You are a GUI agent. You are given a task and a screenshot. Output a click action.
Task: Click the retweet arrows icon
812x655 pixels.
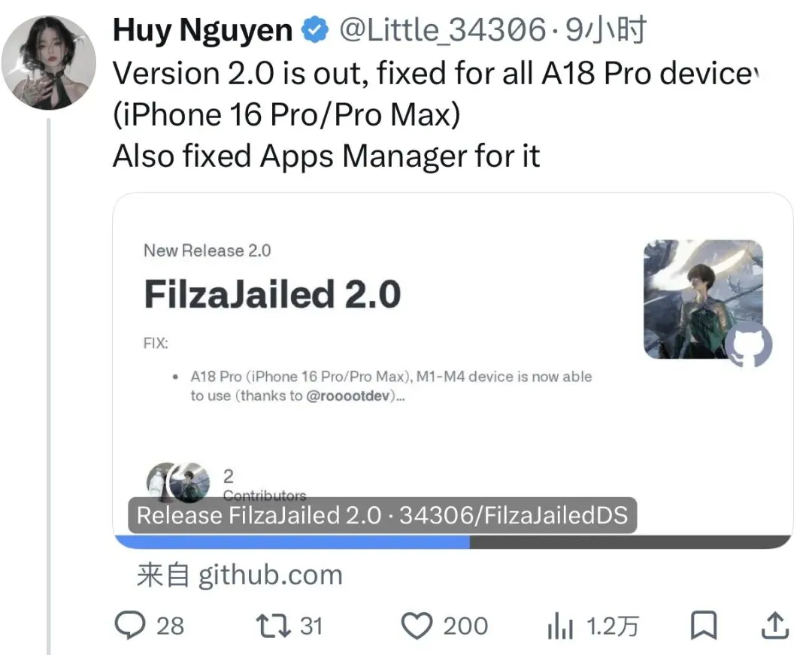(x=274, y=626)
